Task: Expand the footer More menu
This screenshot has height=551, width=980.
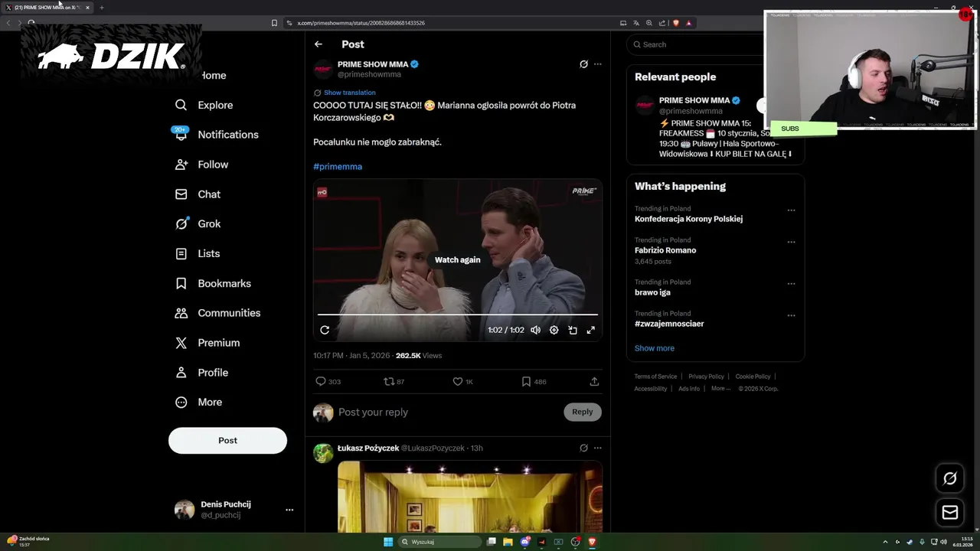Action: point(720,389)
